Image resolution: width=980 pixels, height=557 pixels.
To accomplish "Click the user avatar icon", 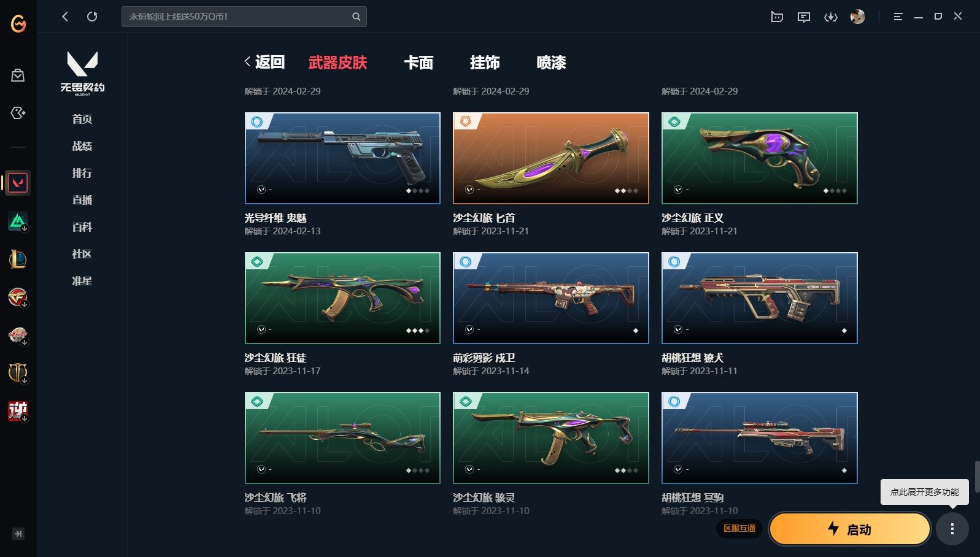I will (858, 17).
